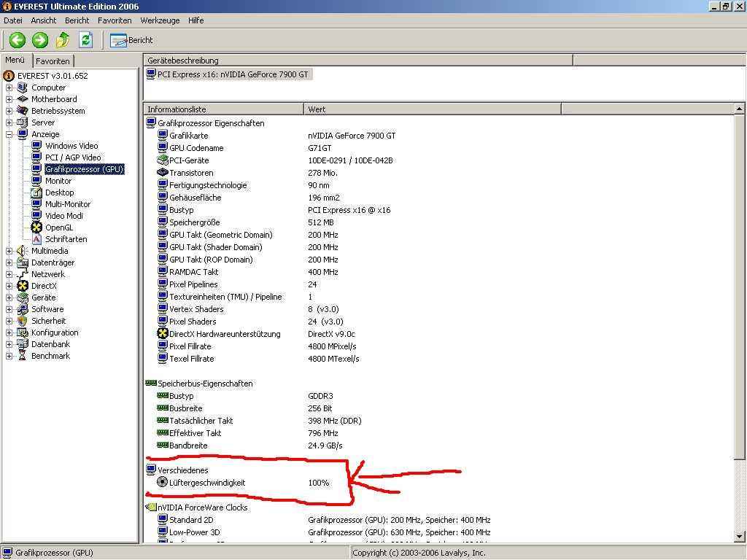This screenshot has height=560, width=747.
Task: Click the Gerätebeschreibung column header
Action: pyautogui.click(x=357, y=61)
